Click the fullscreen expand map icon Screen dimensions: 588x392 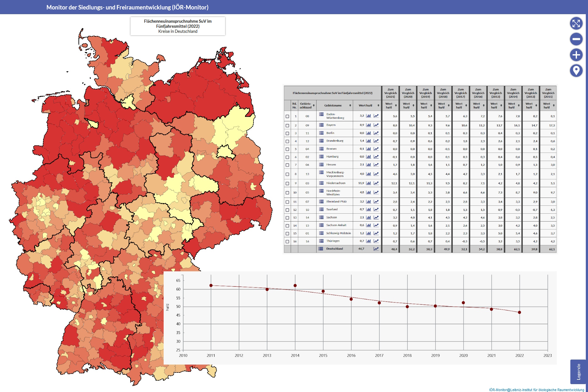point(576,23)
